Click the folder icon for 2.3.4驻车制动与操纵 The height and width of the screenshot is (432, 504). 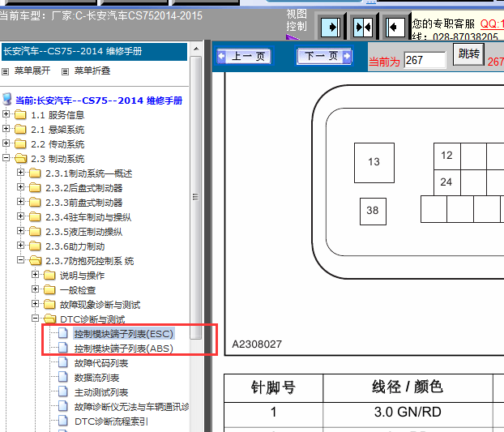tap(35, 217)
